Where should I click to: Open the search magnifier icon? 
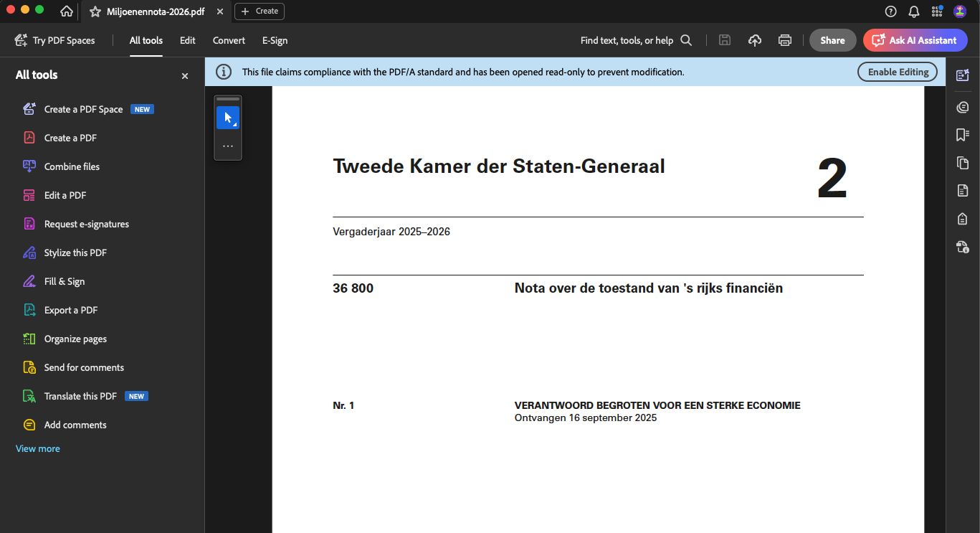pyautogui.click(x=686, y=40)
